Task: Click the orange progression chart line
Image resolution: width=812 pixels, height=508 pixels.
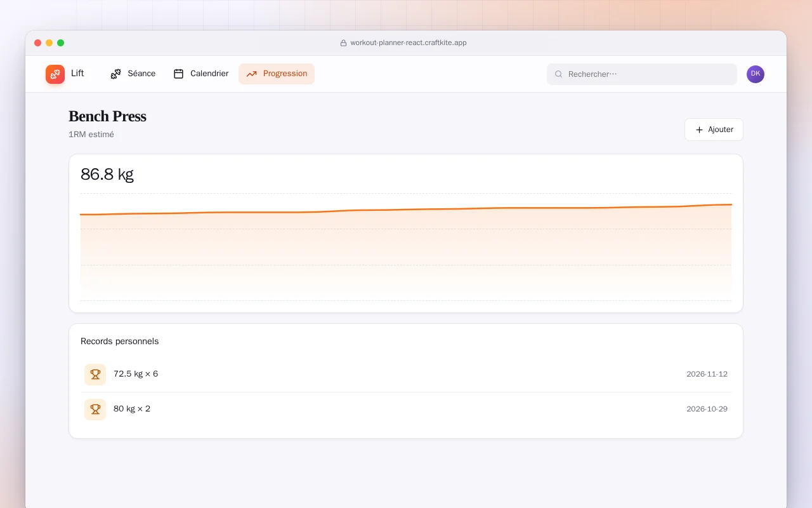Action: click(x=406, y=210)
